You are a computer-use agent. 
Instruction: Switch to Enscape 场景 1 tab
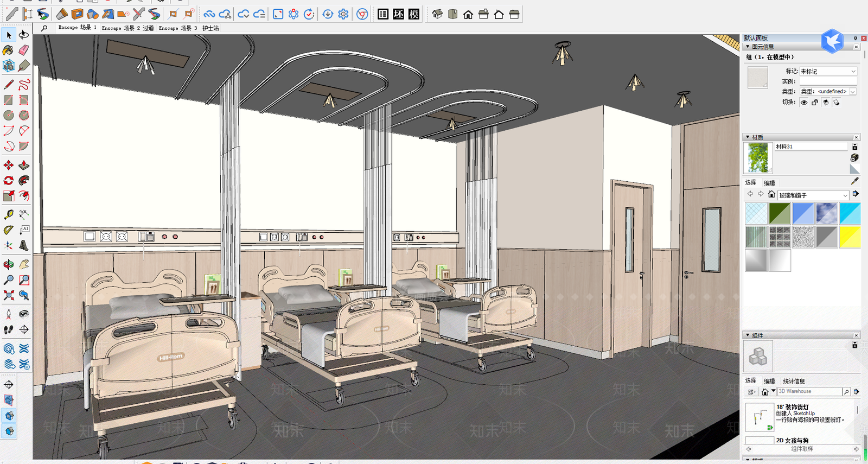click(78, 28)
